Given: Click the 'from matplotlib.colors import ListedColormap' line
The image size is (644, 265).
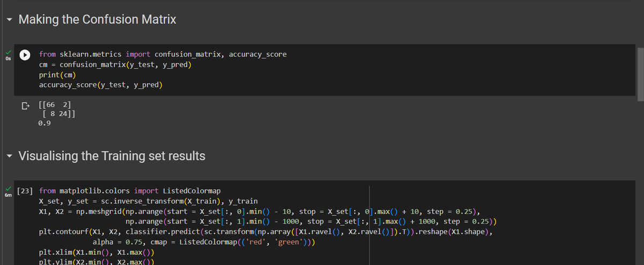Looking at the screenshot, I should point(129,191).
